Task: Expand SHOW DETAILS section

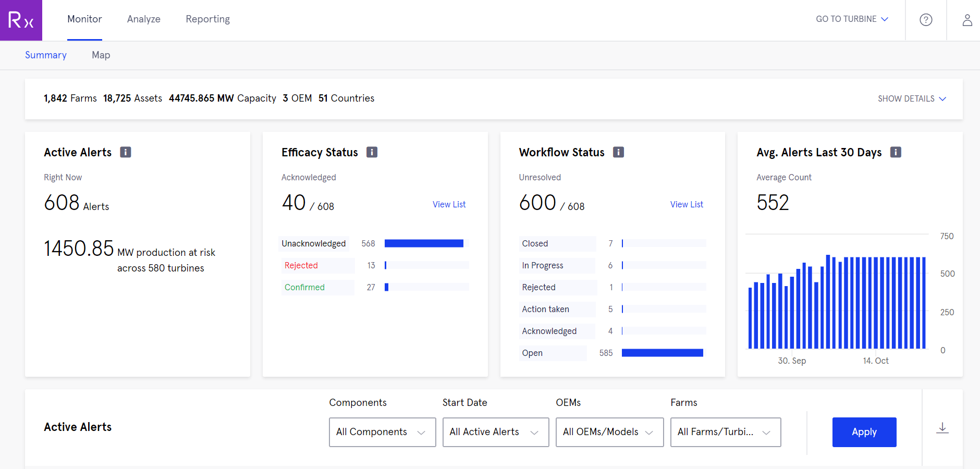Action: coord(912,98)
